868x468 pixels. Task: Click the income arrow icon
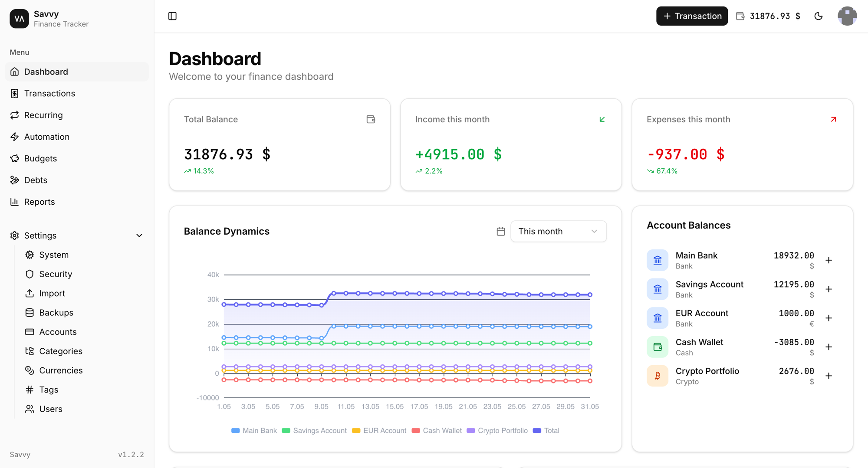(602, 119)
